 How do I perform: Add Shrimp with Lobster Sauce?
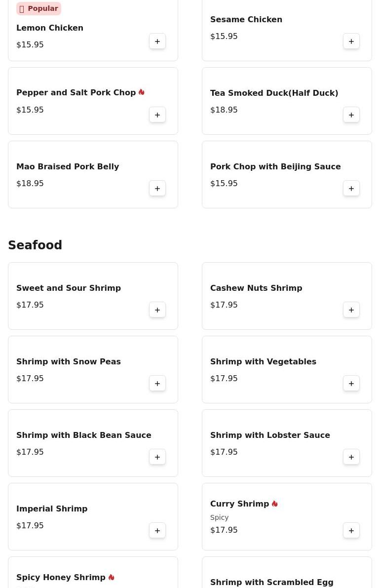(351, 457)
